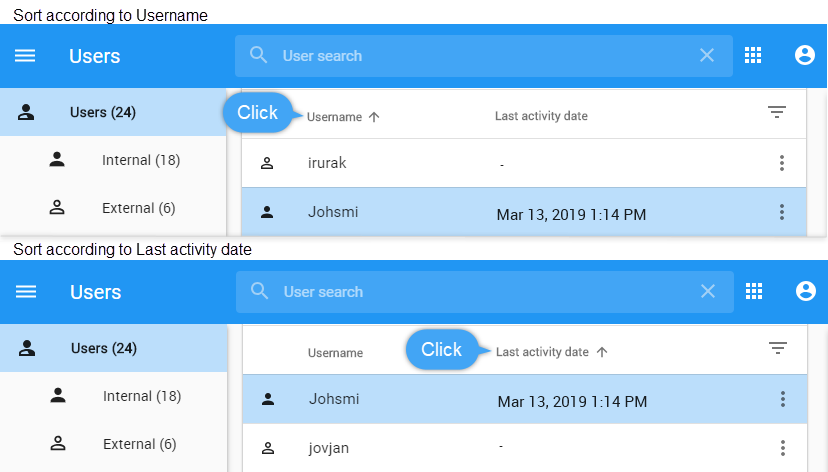Toggle Last activity date sort arrow in bottom panel

point(602,352)
